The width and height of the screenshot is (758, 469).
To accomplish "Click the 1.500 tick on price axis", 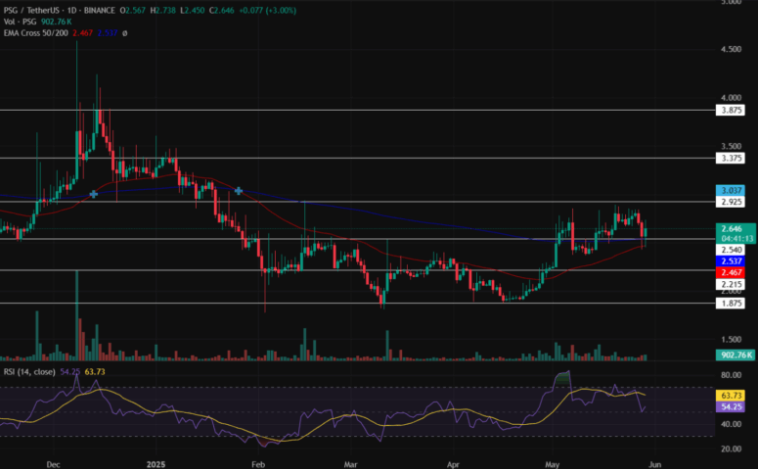I will click(x=731, y=339).
